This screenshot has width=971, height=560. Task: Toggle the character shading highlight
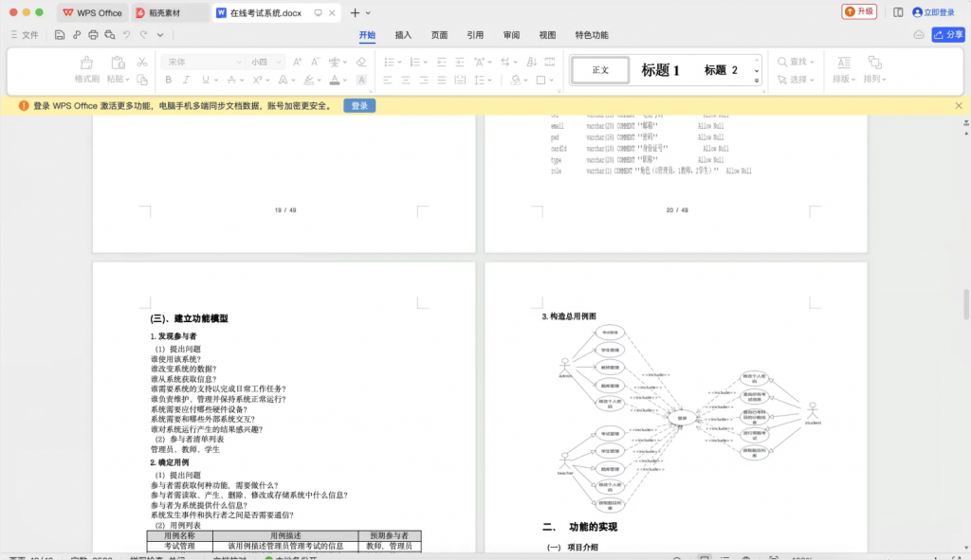pyautogui.click(x=360, y=80)
